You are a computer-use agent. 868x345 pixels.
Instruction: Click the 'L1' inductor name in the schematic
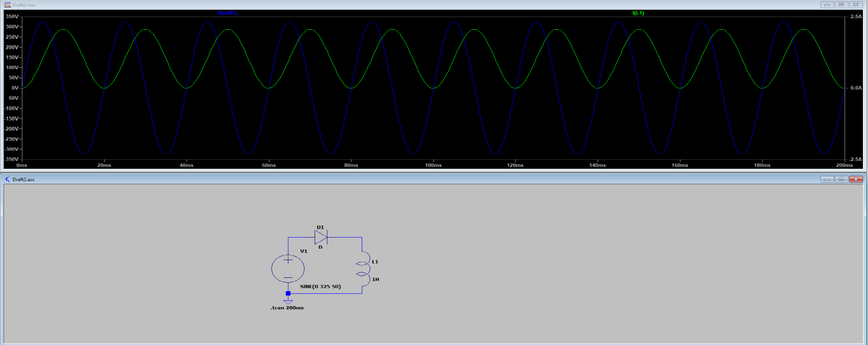click(x=375, y=262)
